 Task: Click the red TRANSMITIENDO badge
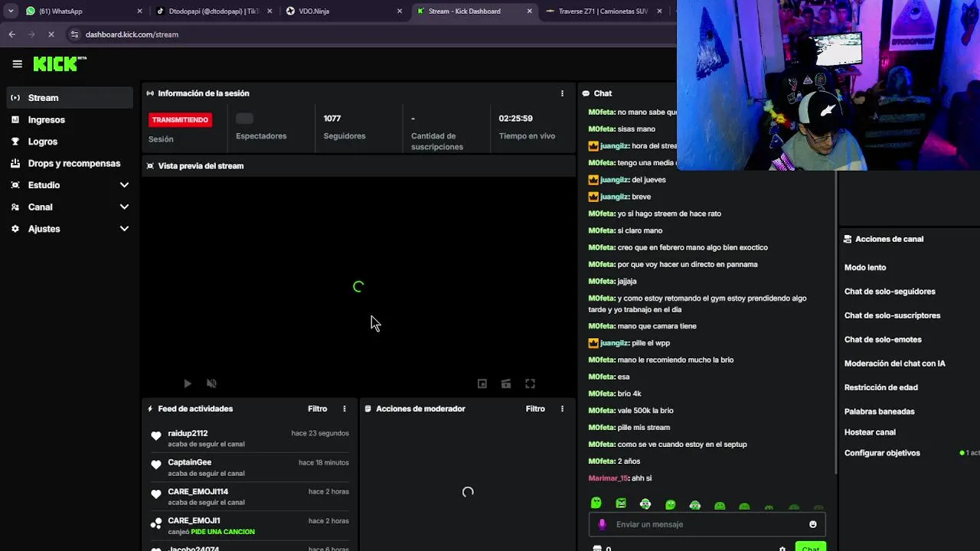(180, 120)
